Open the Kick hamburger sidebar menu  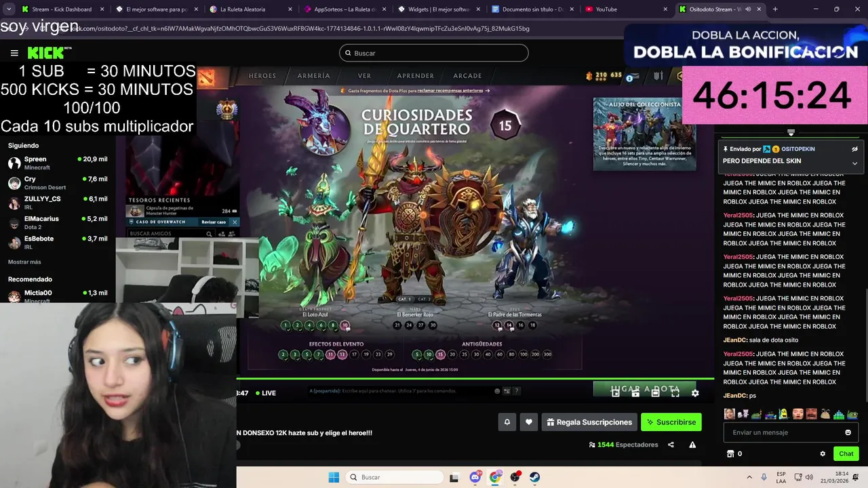[x=14, y=53]
